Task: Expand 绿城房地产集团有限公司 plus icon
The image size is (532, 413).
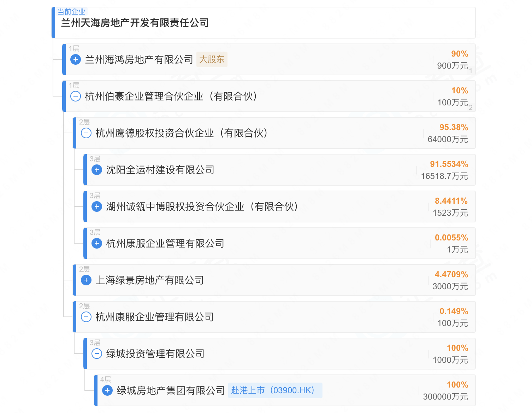Action: (107, 390)
